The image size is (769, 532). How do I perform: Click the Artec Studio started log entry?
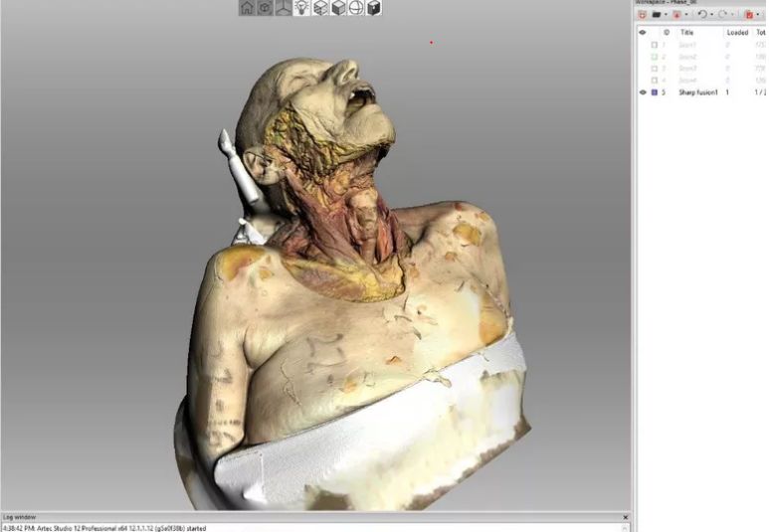point(104,528)
